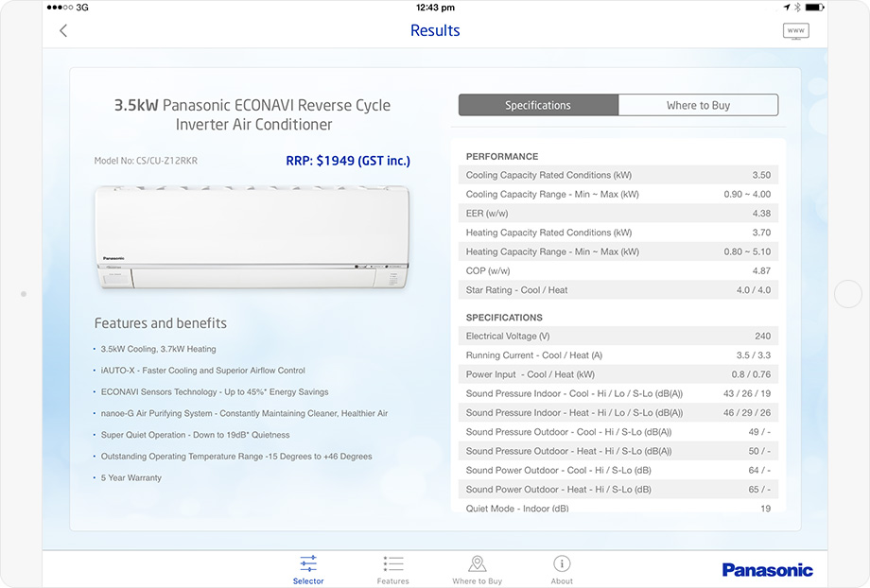Tap the location arrow status icon

(x=786, y=8)
